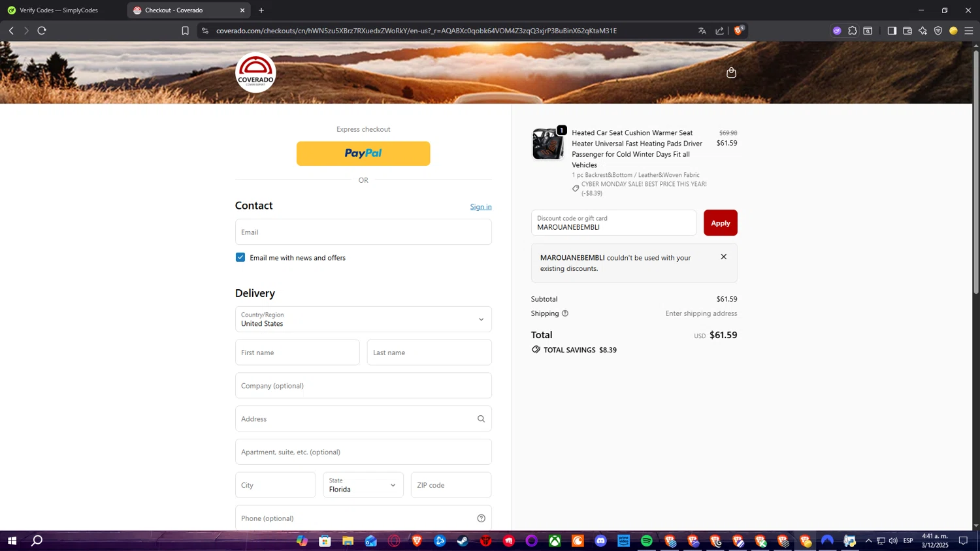Click the Phone (optional) field

point(363,518)
